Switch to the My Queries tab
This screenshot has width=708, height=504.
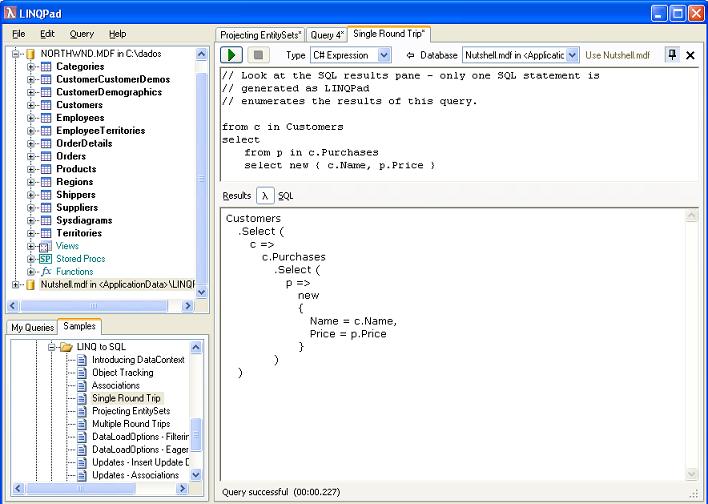pos(33,327)
